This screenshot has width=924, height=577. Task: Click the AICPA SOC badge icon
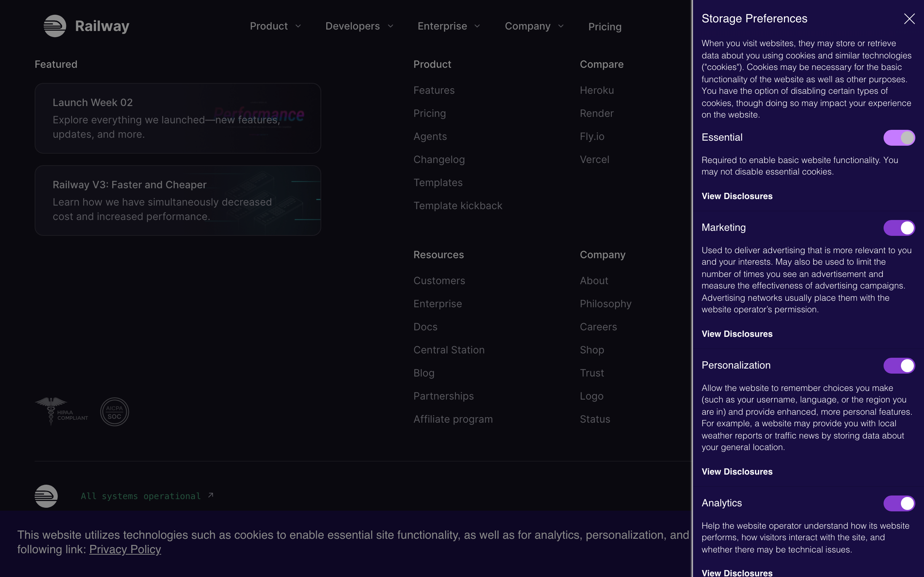click(114, 412)
